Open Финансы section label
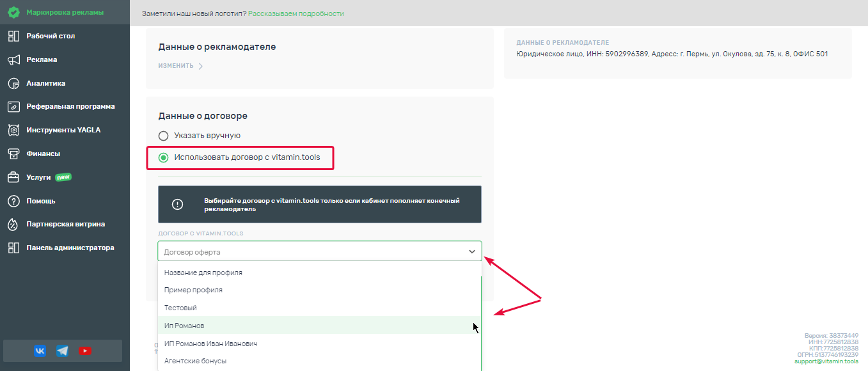868x371 pixels. pos(43,154)
